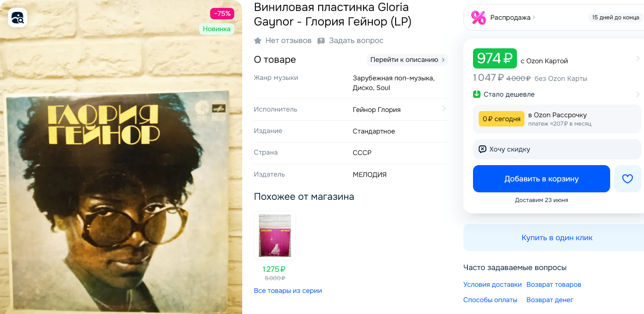Screen dimensions: 644x314
Task: Click green down-arrow icon by Стало дешевле
Action: (477, 94)
